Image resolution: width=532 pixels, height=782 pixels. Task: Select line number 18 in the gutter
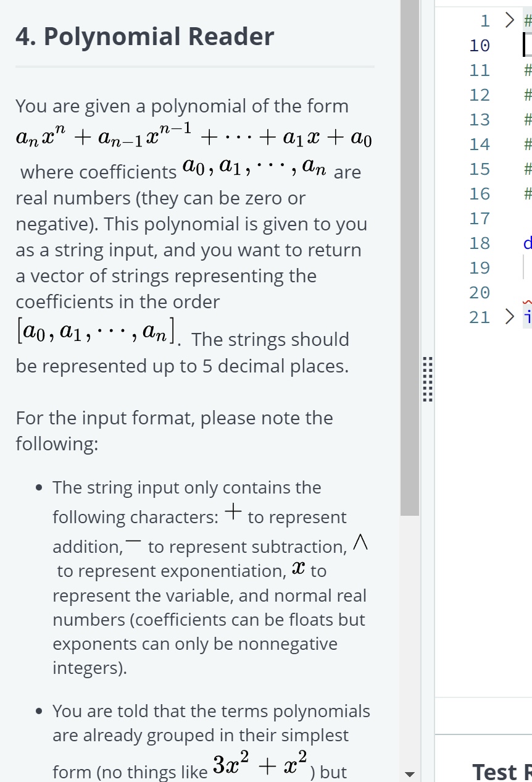[480, 243]
